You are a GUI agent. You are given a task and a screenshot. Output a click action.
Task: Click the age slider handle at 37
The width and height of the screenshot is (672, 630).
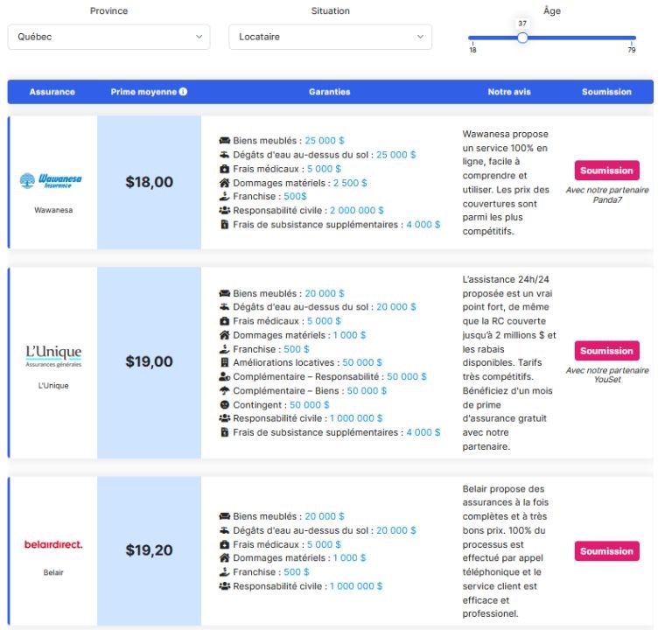pyautogui.click(x=522, y=38)
